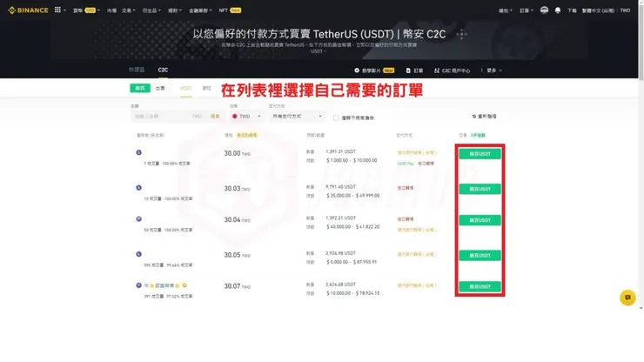Click verified badge in 30.07 TWD row

[x=184, y=285]
